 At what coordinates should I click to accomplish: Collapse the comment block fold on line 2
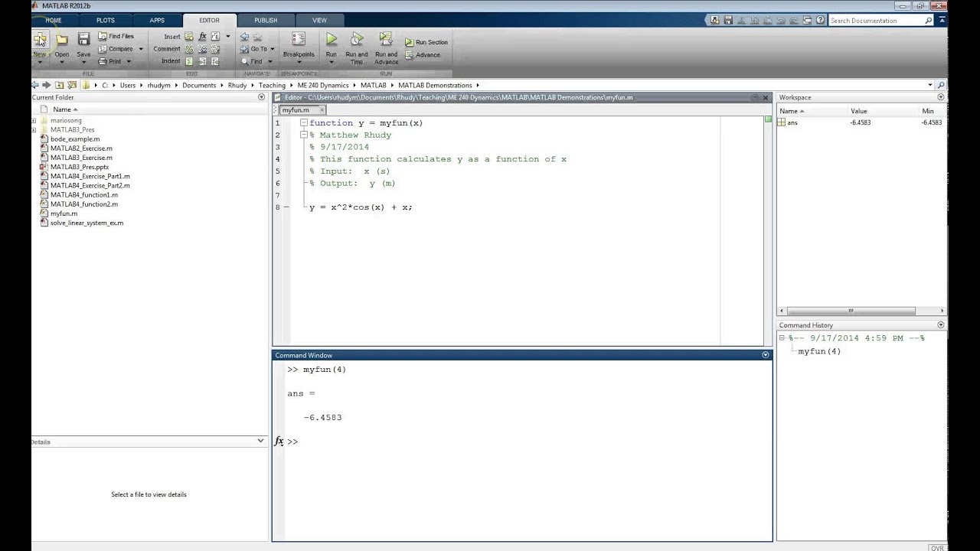coord(303,135)
